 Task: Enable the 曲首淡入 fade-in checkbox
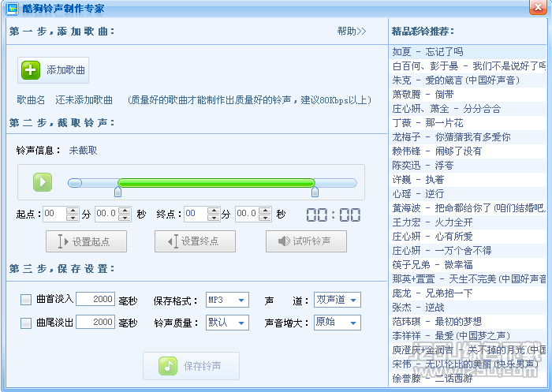pyautogui.click(x=26, y=300)
